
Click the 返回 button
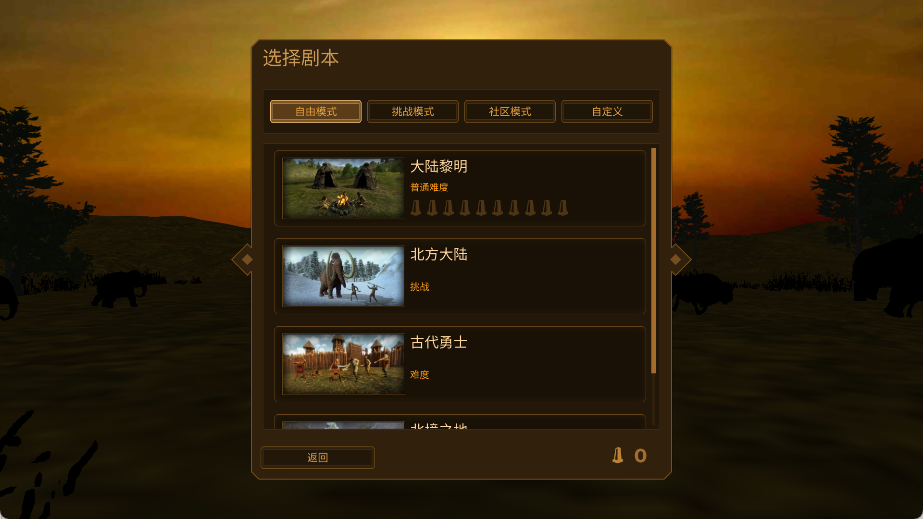click(317, 457)
